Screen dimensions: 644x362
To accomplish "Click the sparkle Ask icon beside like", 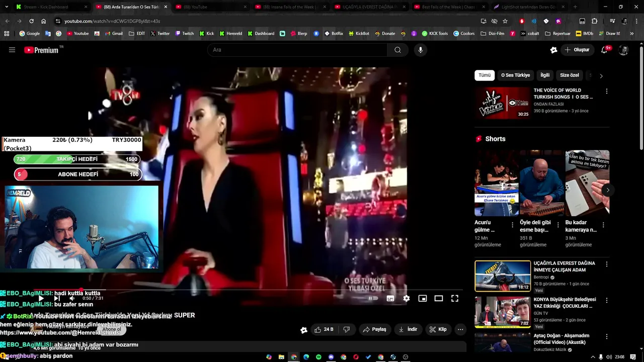I will 304,330.
